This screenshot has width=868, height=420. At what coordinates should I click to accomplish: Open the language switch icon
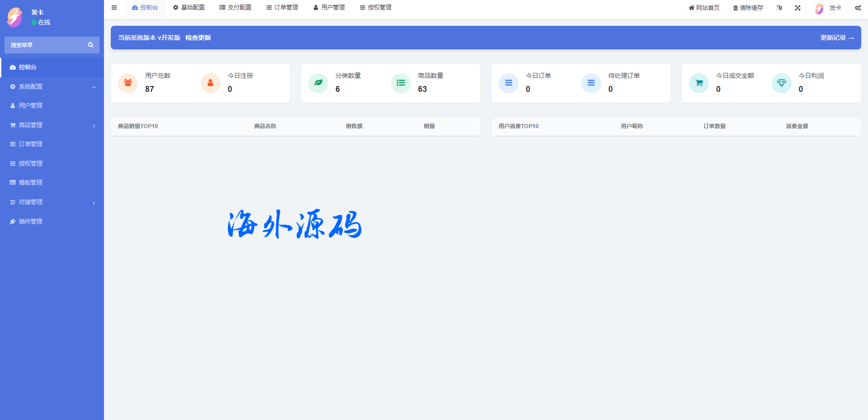point(779,8)
